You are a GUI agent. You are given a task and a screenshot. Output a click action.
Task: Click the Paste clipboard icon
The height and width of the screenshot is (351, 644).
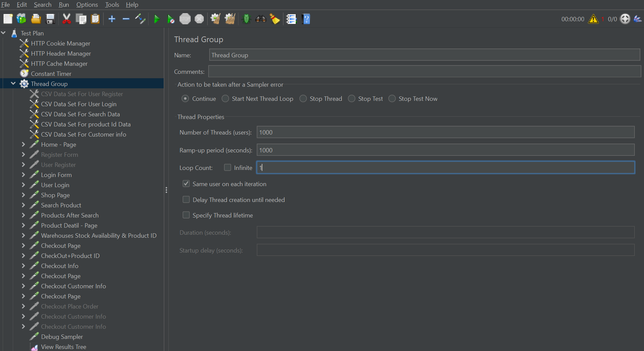[x=96, y=19]
